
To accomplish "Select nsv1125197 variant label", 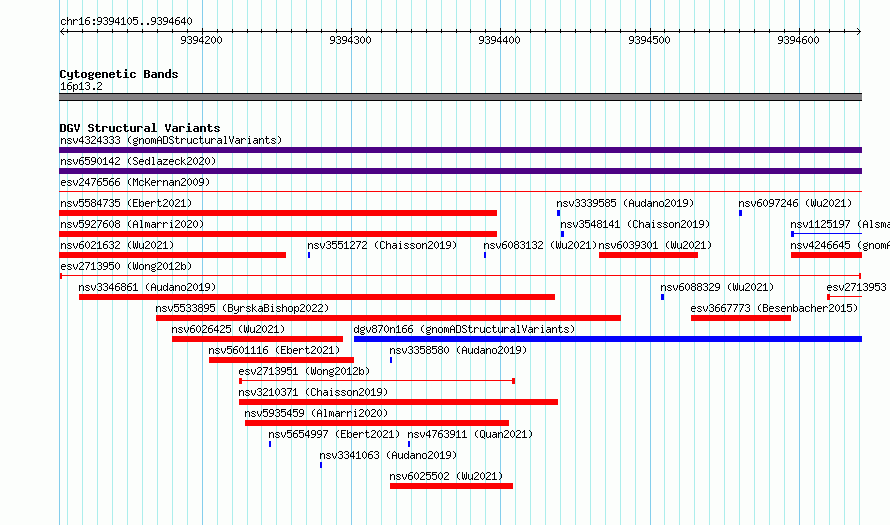I will coord(840,224).
